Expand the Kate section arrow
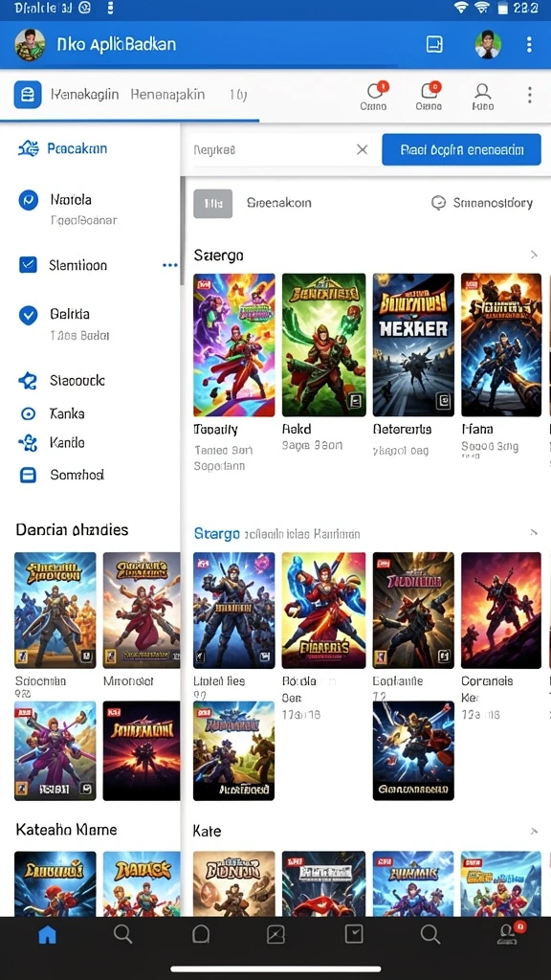The image size is (551, 980). (534, 832)
